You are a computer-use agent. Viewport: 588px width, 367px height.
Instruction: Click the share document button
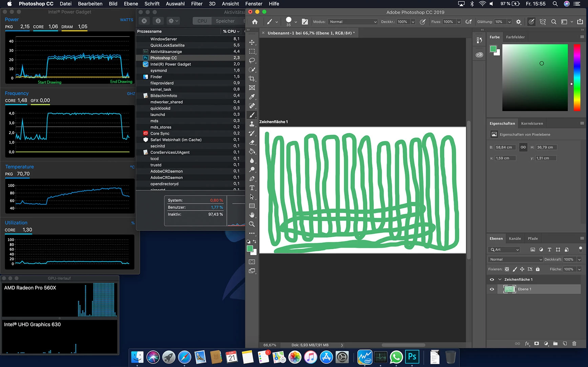coord(580,22)
